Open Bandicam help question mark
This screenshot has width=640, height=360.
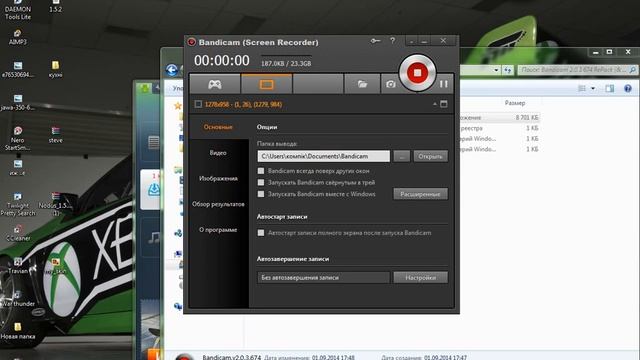[x=392, y=41]
